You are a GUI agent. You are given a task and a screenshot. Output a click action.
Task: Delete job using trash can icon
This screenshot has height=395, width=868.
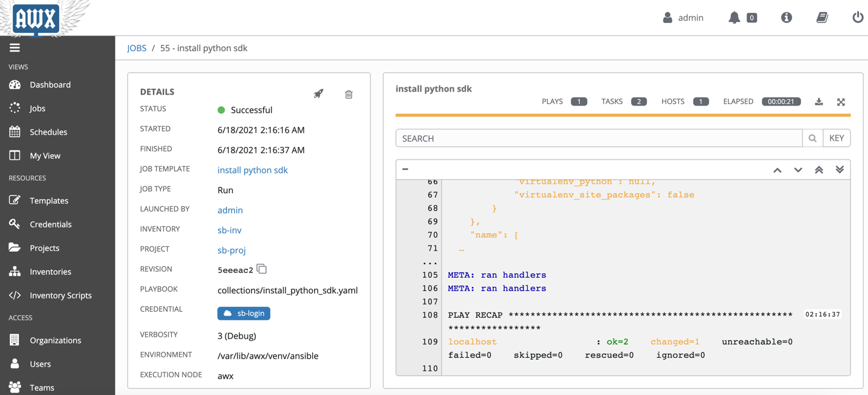coord(349,95)
